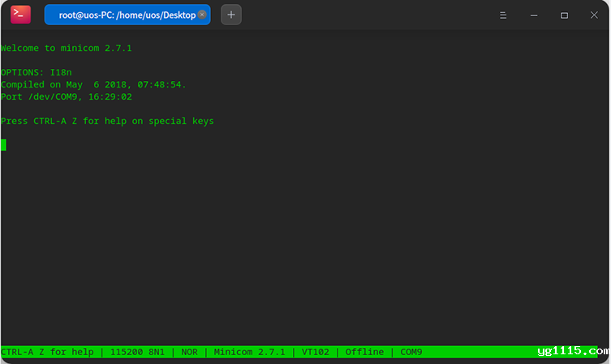
Task: Click 'CTRL-A Z for help' in status bar
Action: point(47,353)
